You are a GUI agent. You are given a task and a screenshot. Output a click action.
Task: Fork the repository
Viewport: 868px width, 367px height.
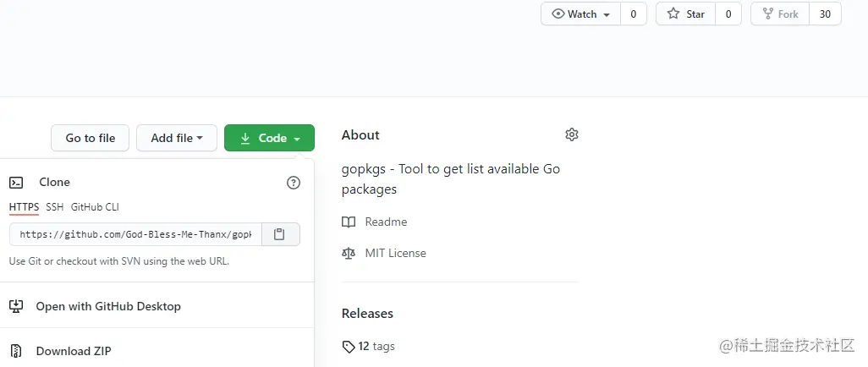[x=780, y=14]
